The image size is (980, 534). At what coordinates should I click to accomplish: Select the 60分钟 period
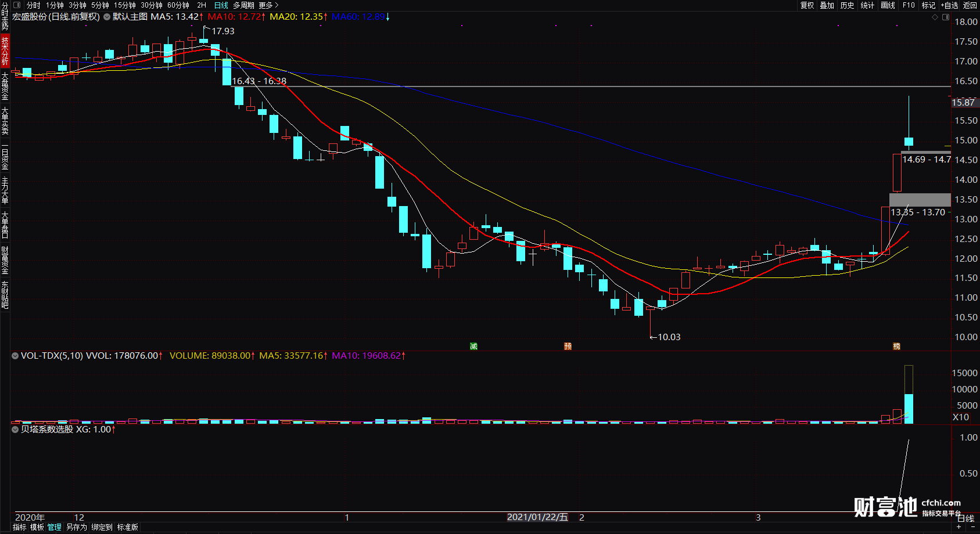click(x=178, y=5)
